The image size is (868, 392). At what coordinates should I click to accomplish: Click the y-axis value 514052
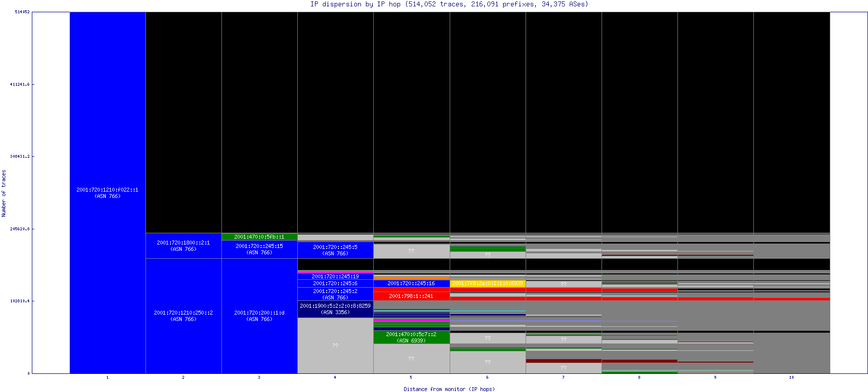click(22, 12)
